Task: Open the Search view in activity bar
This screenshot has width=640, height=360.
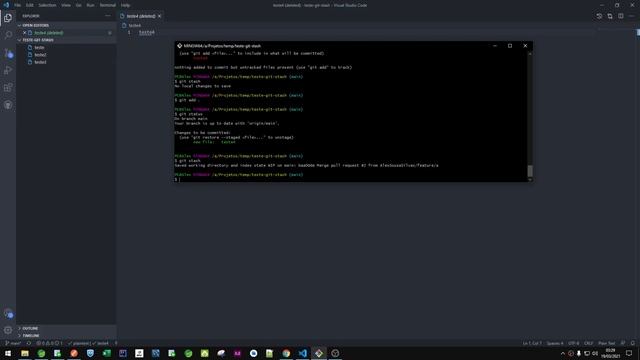Action: coord(8,35)
